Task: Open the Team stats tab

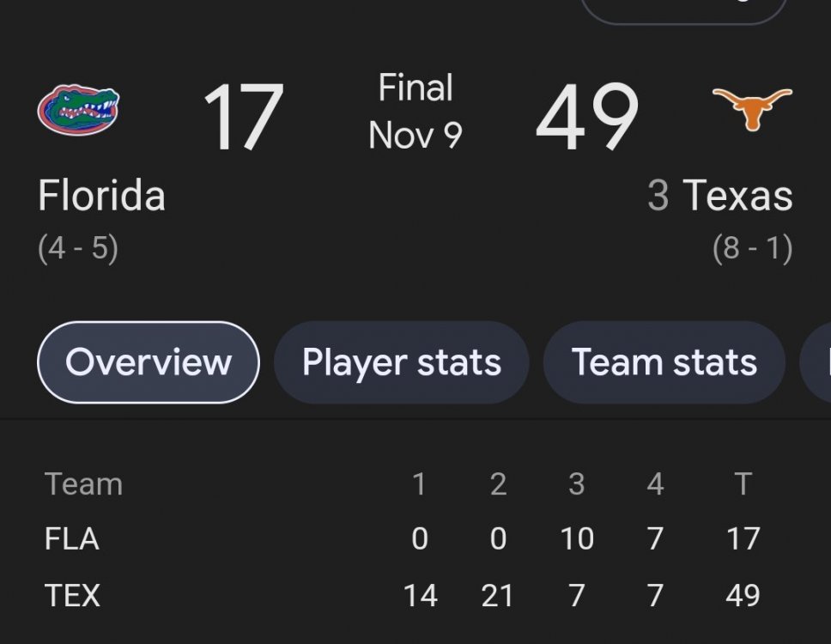Action: point(664,362)
